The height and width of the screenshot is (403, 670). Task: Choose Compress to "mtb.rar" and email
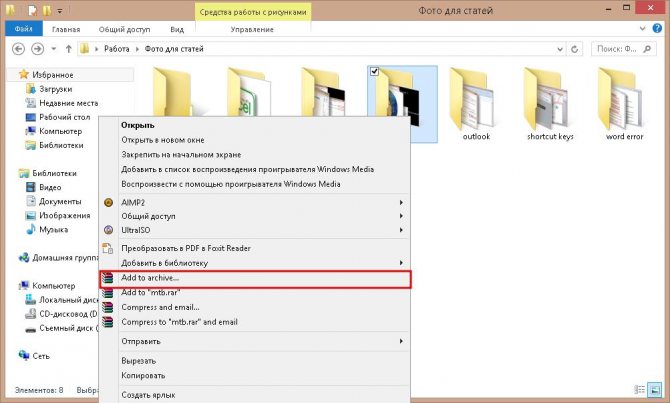[179, 322]
